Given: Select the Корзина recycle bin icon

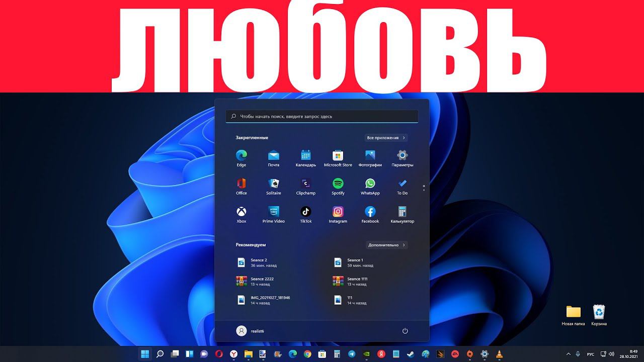Looking at the screenshot, I should 599,316.
